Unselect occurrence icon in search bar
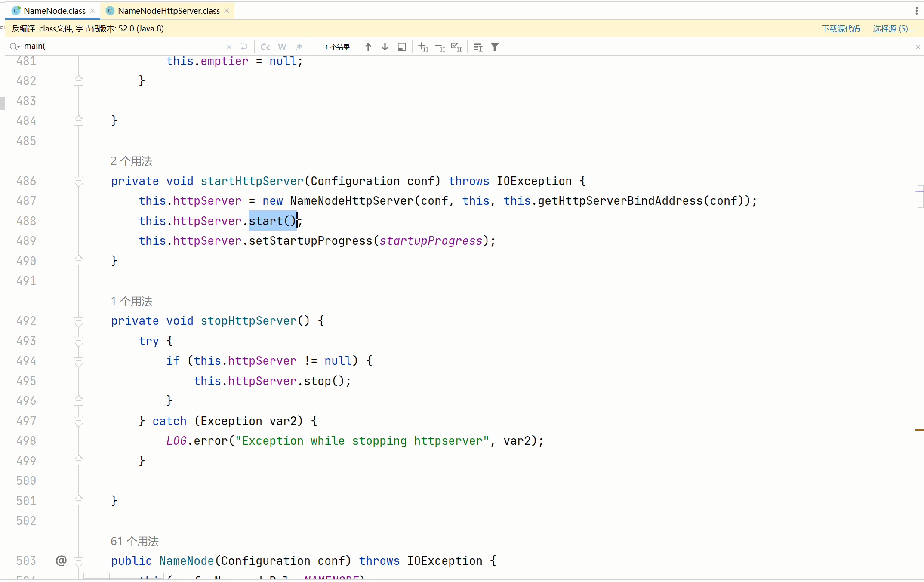Screen dimensions: 924x582 click(x=440, y=47)
